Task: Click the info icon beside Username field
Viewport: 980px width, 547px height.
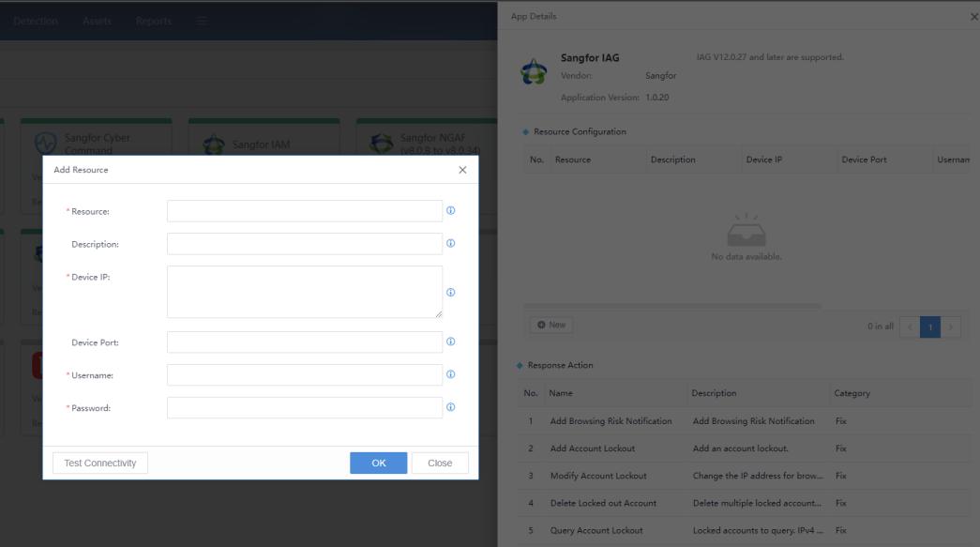Action: click(451, 374)
